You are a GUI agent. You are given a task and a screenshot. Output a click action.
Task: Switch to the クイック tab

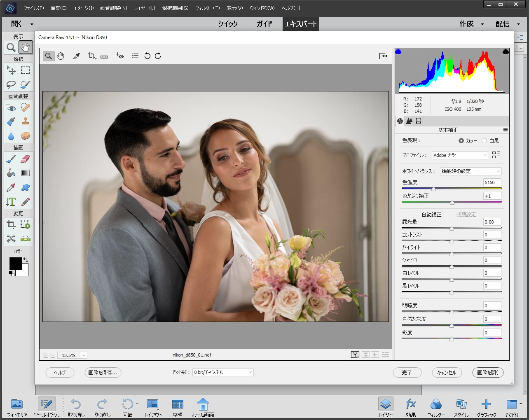228,24
